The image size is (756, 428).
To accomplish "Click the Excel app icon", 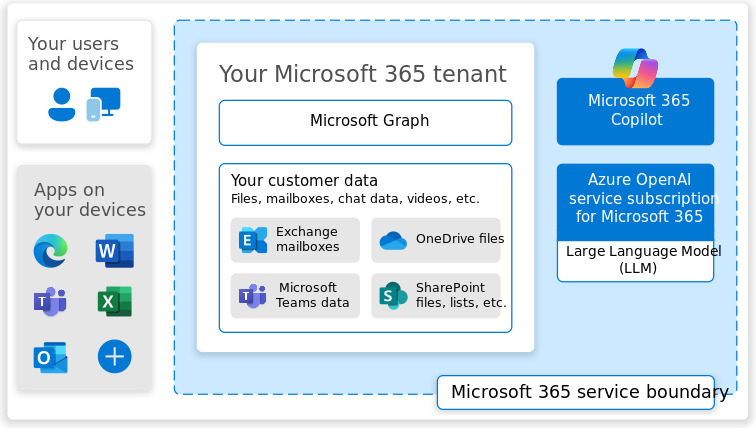I will coord(114,301).
